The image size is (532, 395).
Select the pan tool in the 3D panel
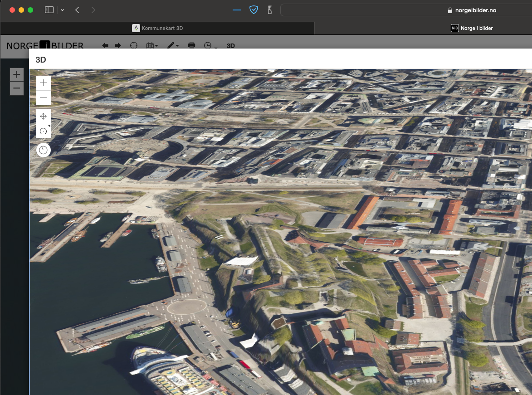click(43, 116)
